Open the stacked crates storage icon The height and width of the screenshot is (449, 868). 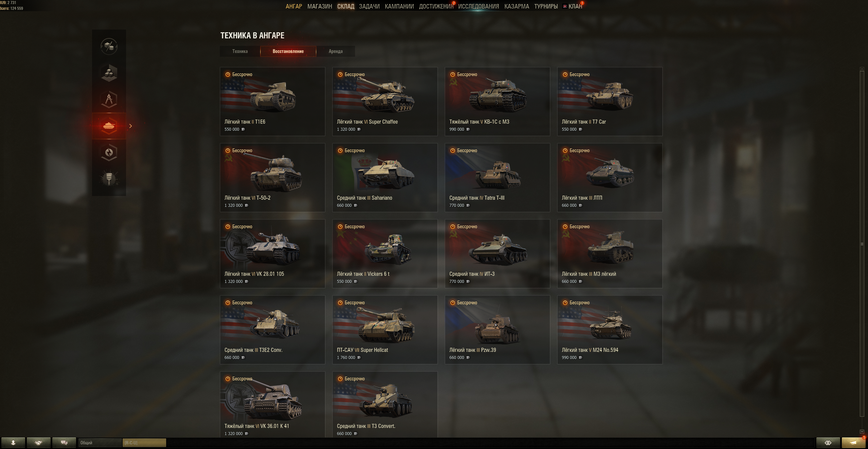coord(109,73)
